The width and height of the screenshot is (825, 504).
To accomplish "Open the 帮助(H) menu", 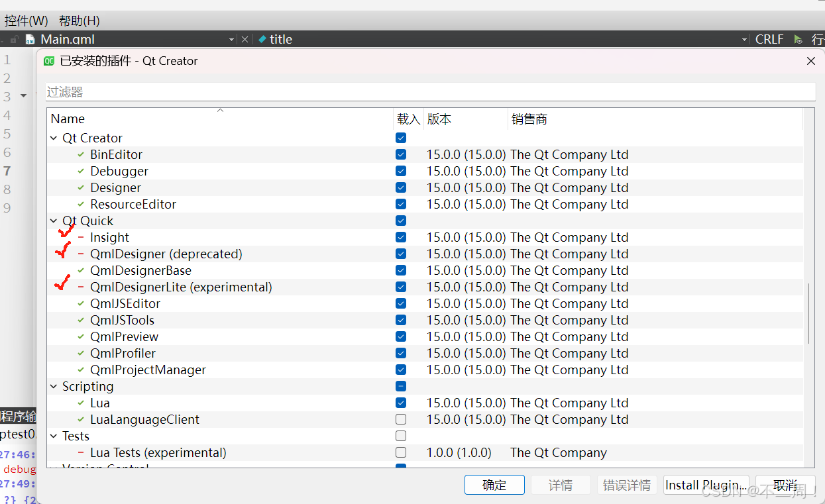I will (80, 21).
